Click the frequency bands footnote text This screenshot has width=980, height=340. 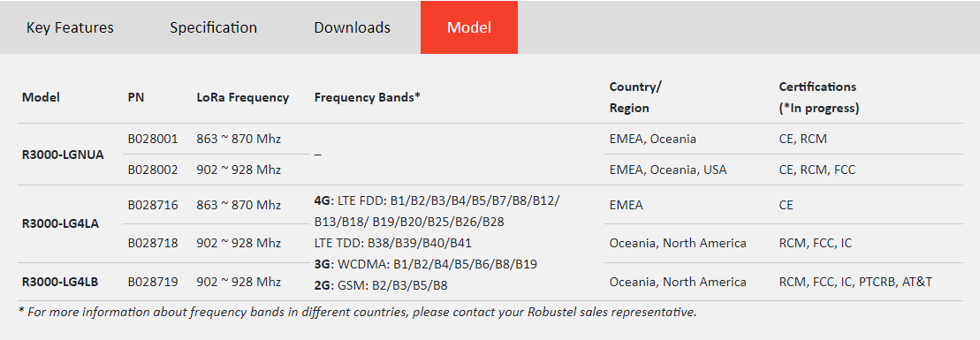pos(358,311)
